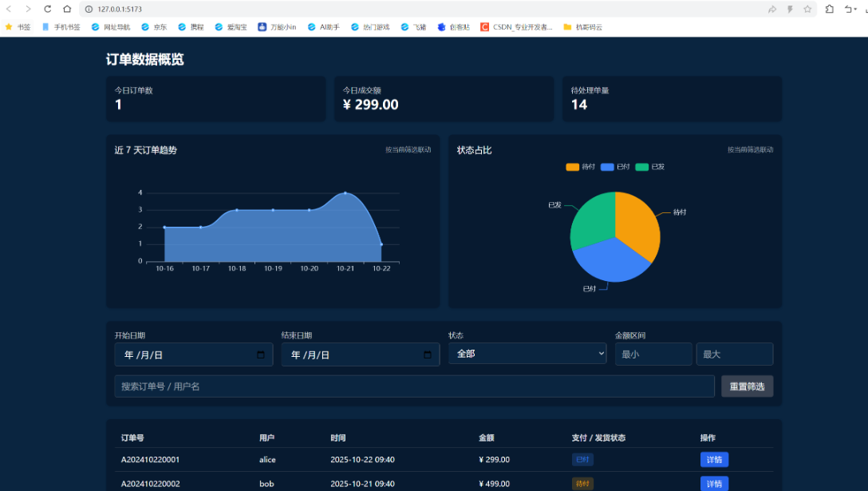The width and height of the screenshot is (868, 491).
Task: Go back using the browser back arrow
Action: (9, 9)
